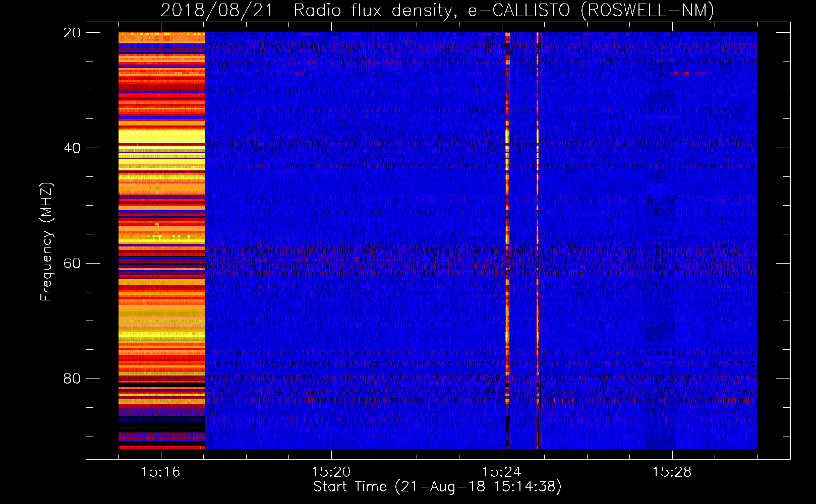Screen dimensions: 816x504
Task: Click the 15:28 time tick label
Action: point(672,472)
